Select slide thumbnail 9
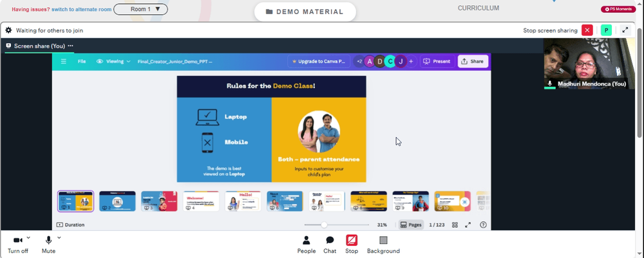644x258 pixels. point(411,201)
